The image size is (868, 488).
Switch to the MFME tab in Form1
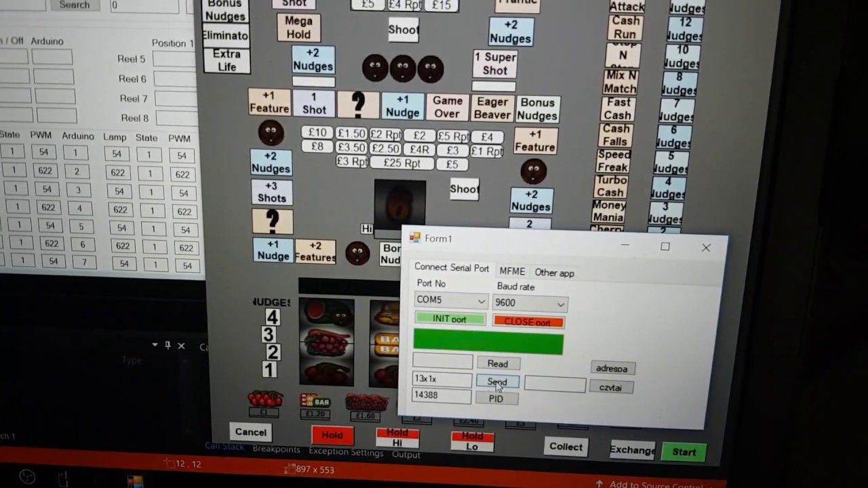click(512, 271)
